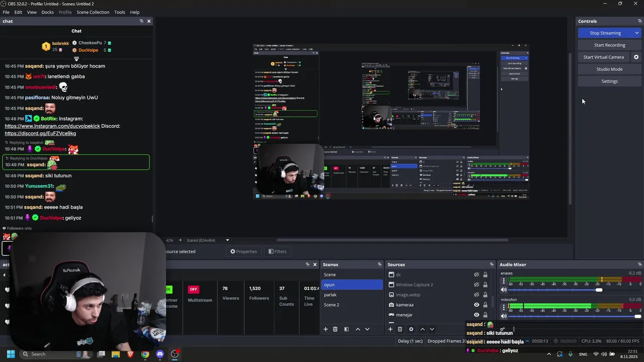644x362 pixels.
Task: Hide the kameraa source
Action: pyautogui.click(x=476, y=305)
